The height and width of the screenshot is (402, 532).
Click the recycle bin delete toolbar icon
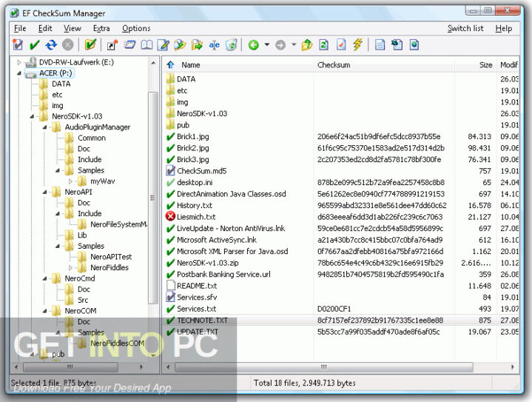coord(231,44)
